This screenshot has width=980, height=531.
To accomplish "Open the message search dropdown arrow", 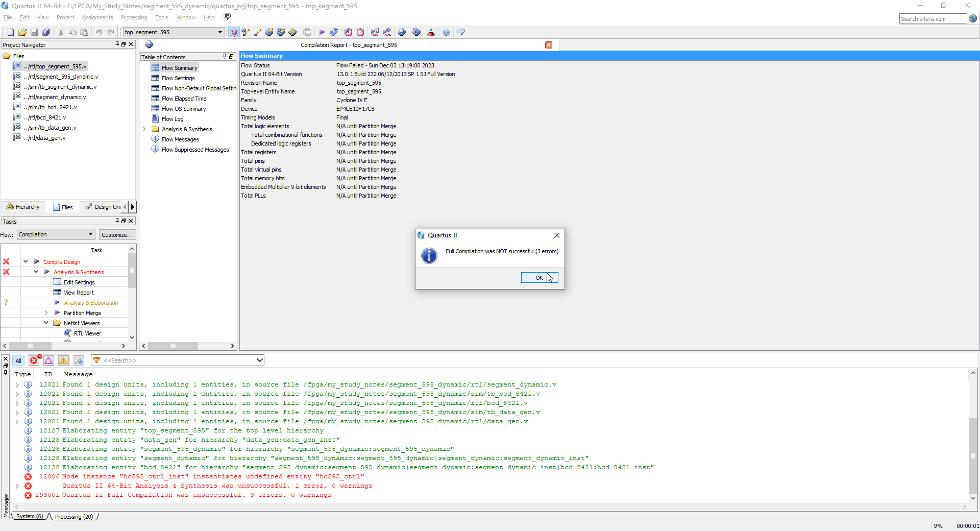I will click(259, 360).
